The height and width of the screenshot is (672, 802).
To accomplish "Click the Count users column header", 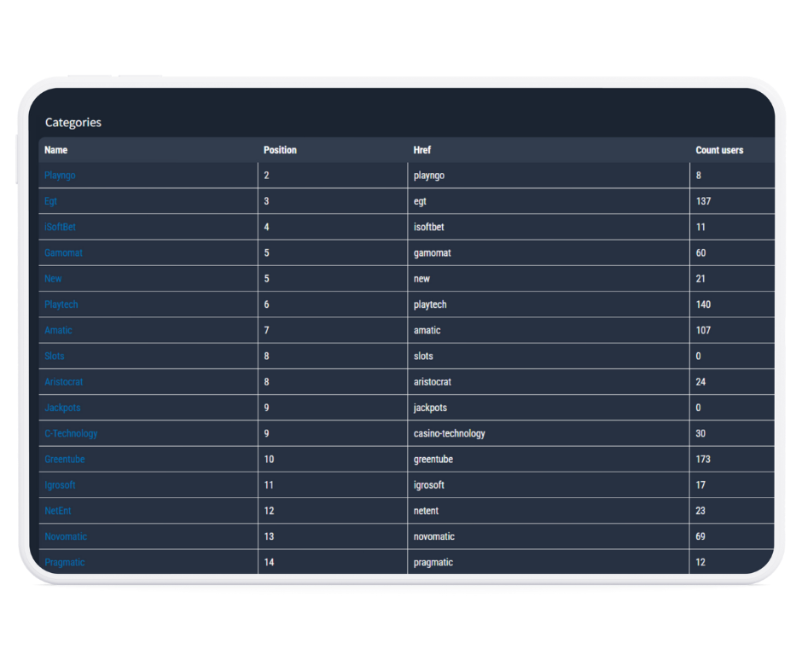I will coord(719,150).
